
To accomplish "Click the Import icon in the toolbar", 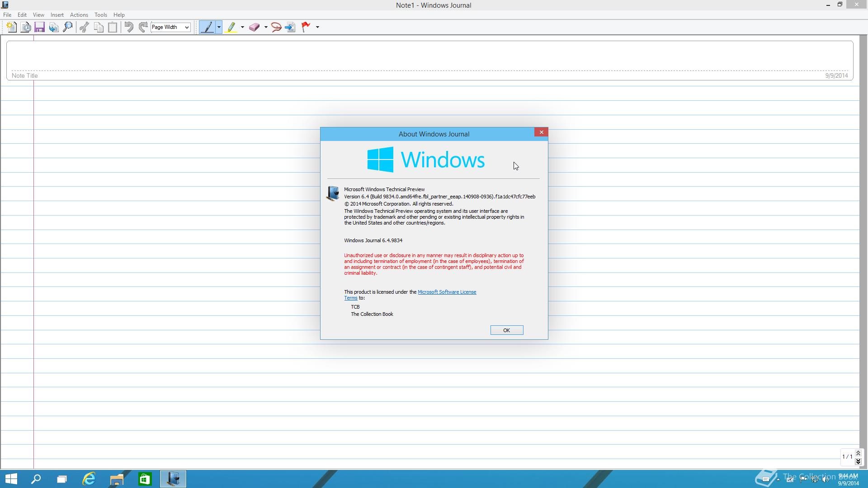I will click(54, 27).
